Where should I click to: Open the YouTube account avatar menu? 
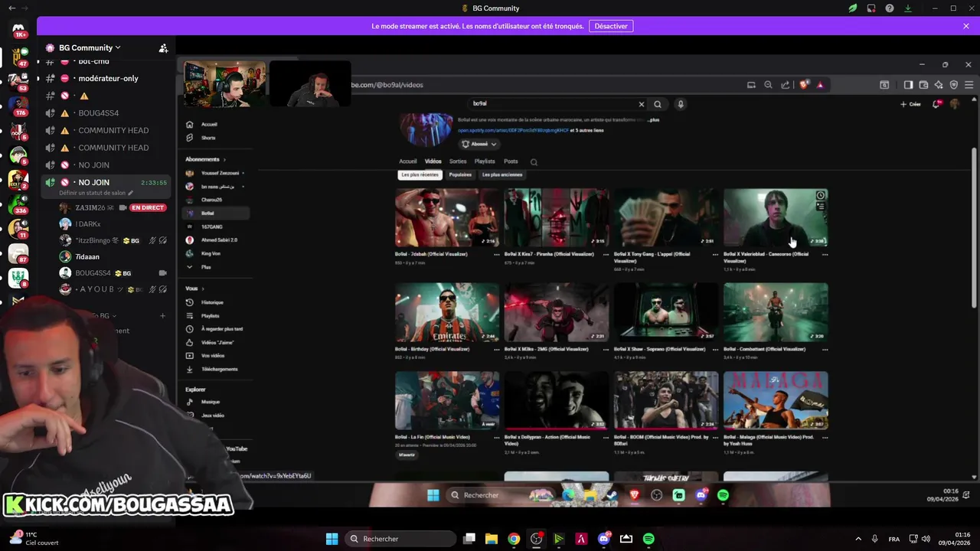pyautogui.click(x=955, y=104)
